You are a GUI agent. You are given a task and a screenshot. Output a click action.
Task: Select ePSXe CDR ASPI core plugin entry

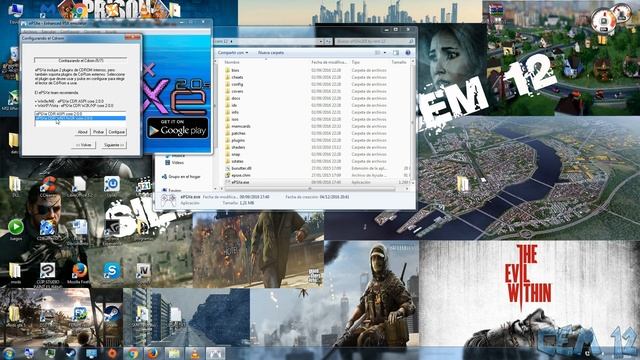(80, 114)
